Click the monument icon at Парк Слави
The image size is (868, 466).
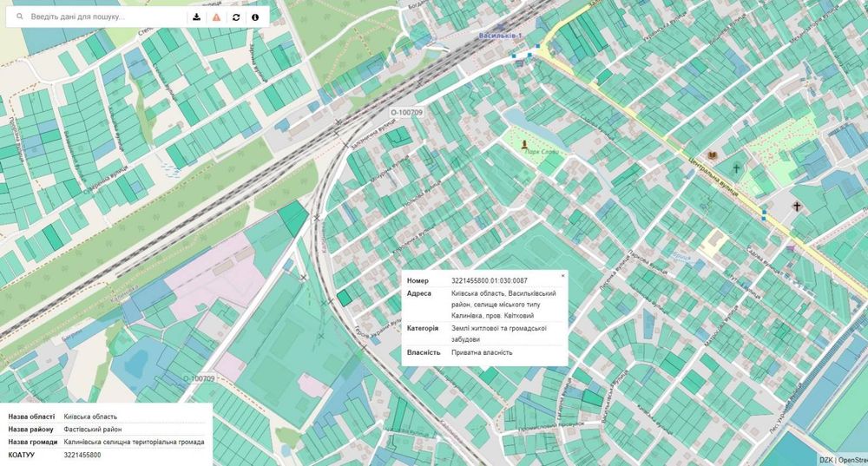point(525,144)
